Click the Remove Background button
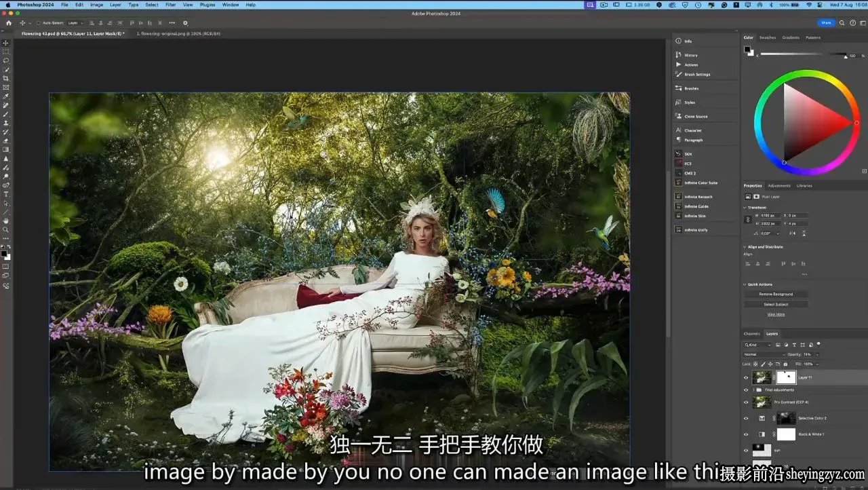 tap(776, 294)
